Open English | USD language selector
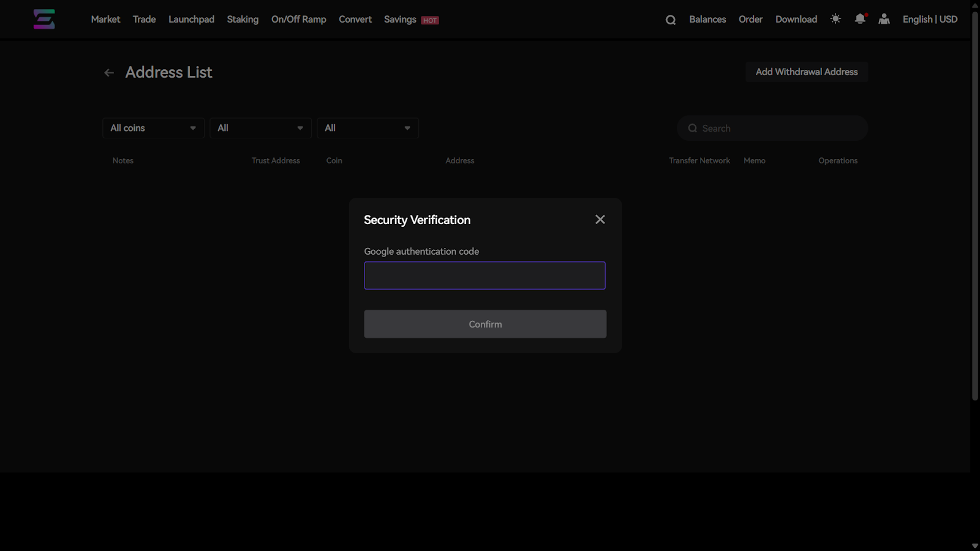980x551 pixels. coord(930,20)
